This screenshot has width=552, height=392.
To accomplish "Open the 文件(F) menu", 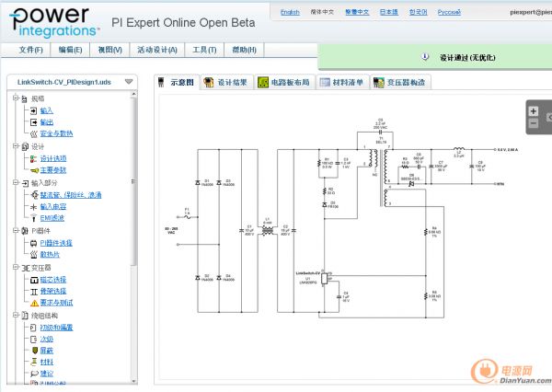I will (x=30, y=50).
